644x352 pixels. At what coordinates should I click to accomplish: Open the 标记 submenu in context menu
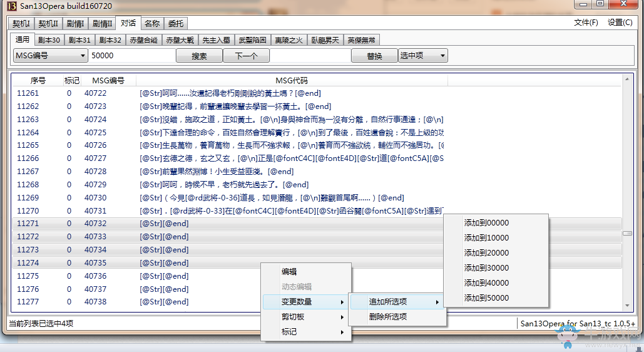(306, 332)
